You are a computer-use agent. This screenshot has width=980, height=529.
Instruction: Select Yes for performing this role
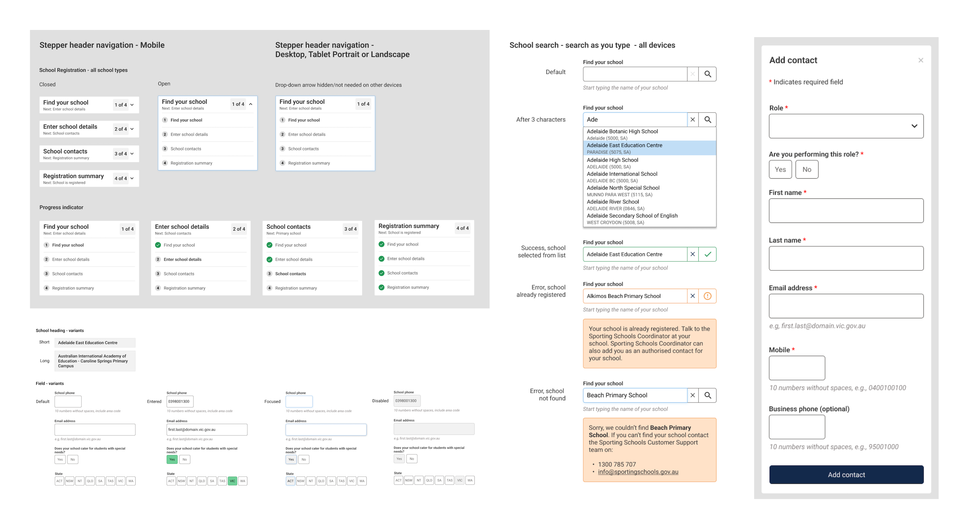click(780, 169)
